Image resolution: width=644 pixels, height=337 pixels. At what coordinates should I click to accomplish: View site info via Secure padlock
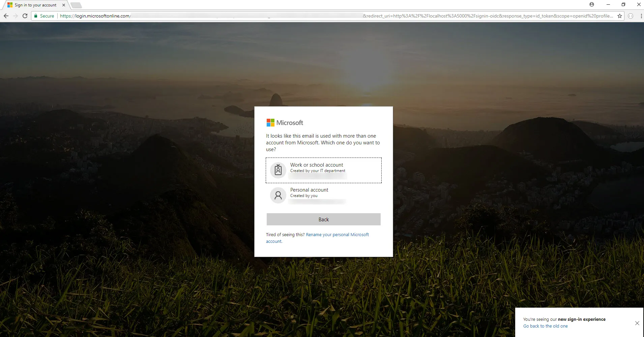(x=44, y=16)
